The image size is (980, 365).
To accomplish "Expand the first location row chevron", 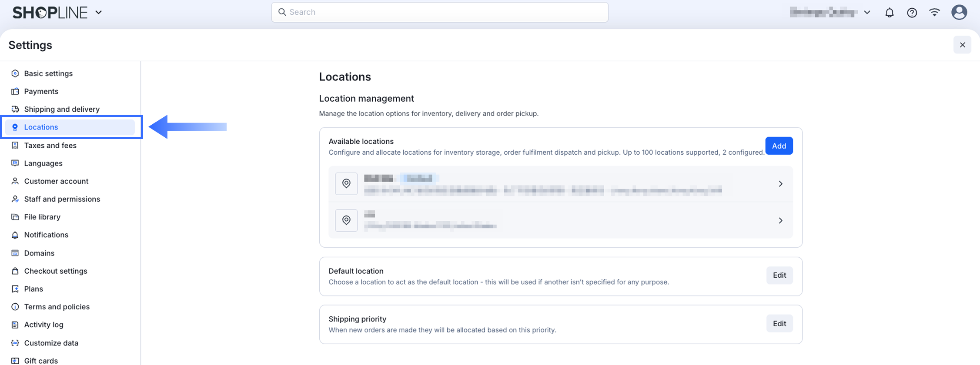I will (780, 184).
